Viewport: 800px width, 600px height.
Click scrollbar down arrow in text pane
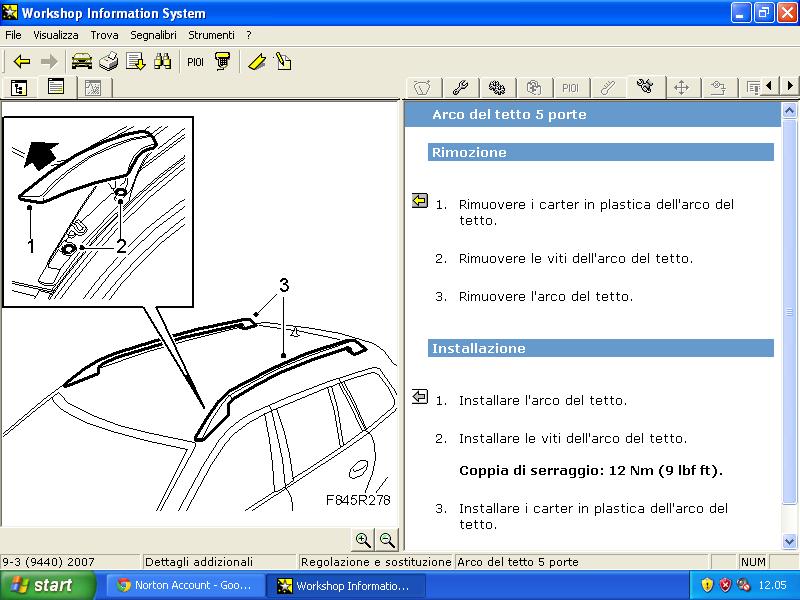[789, 541]
